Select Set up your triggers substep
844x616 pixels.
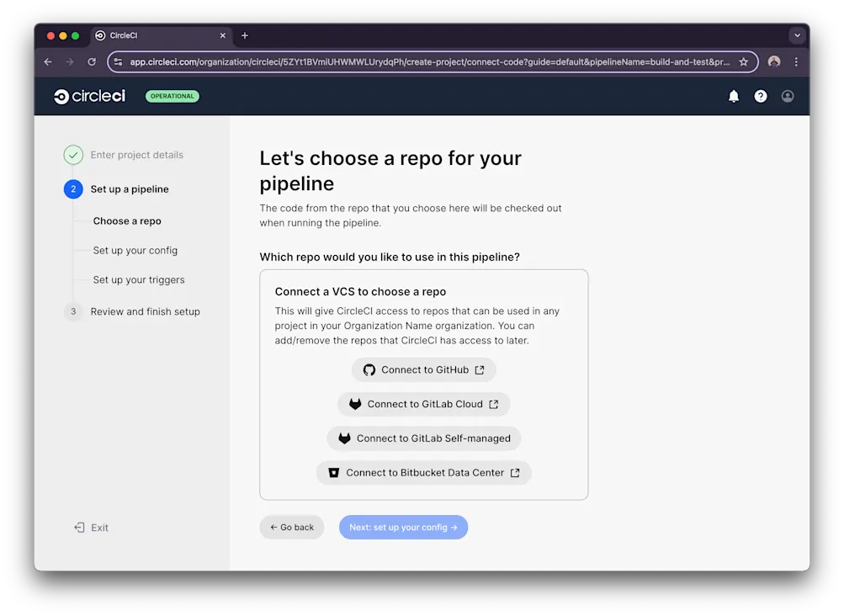[139, 280]
